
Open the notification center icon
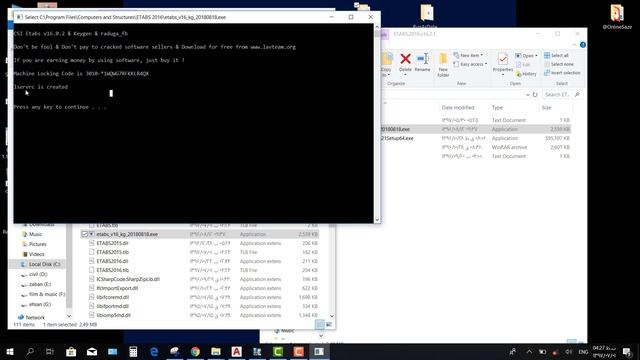pos(627,352)
